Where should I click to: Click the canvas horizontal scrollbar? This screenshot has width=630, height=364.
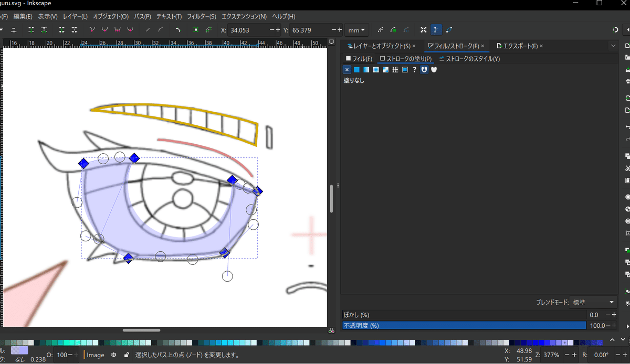(x=142, y=330)
